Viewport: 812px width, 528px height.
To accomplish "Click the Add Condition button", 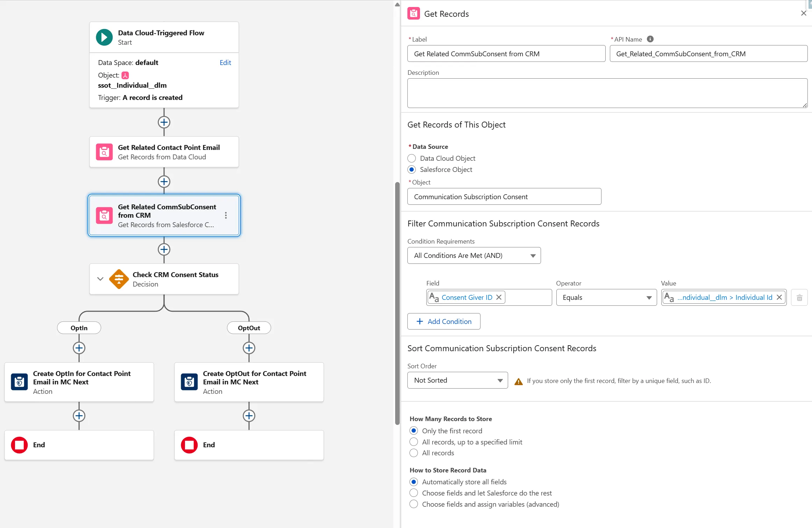I will tap(444, 321).
